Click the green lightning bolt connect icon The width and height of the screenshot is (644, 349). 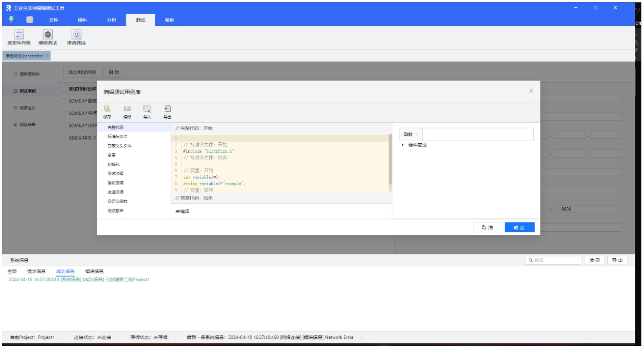(x=12, y=20)
